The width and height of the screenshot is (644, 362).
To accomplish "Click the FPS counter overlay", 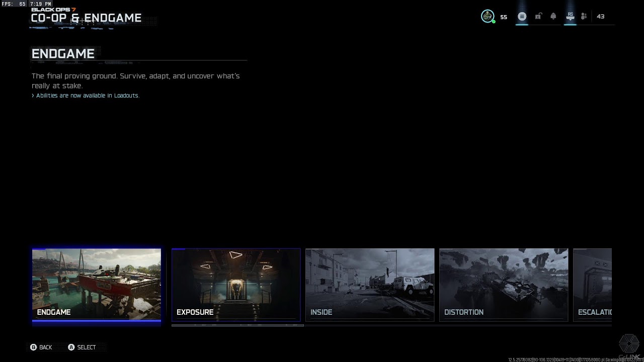I will tap(14, 4).
